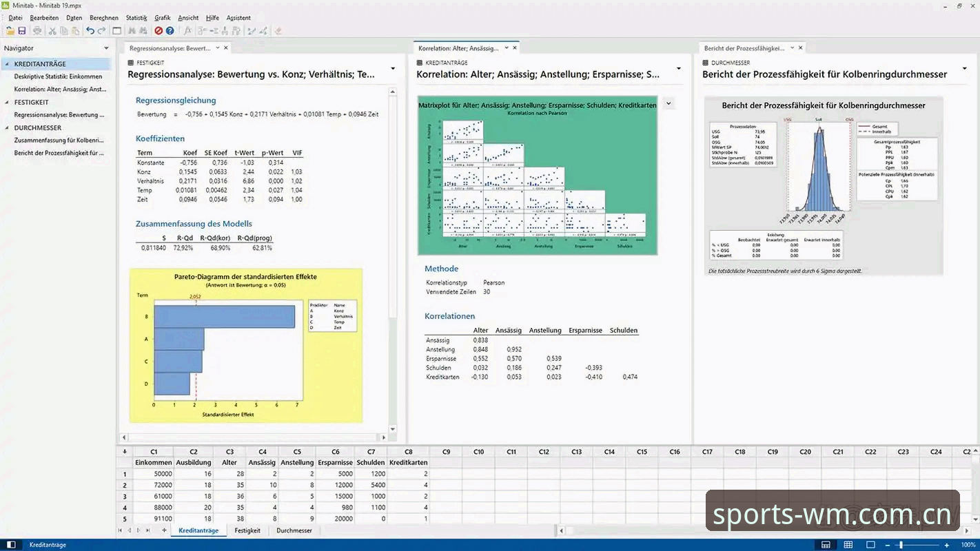Click the Save project disk icon
Image resolution: width=980 pixels, height=551 pixels.
tap(22, 31)
